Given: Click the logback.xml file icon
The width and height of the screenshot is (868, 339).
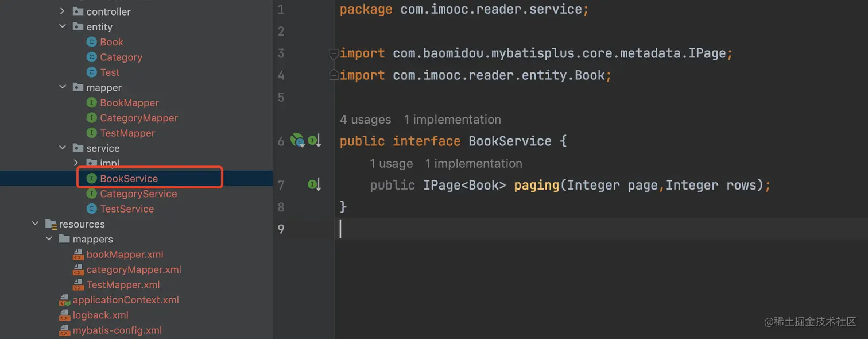Looking at the screenshot, I should pyautogui.click(x=65, y=315).
